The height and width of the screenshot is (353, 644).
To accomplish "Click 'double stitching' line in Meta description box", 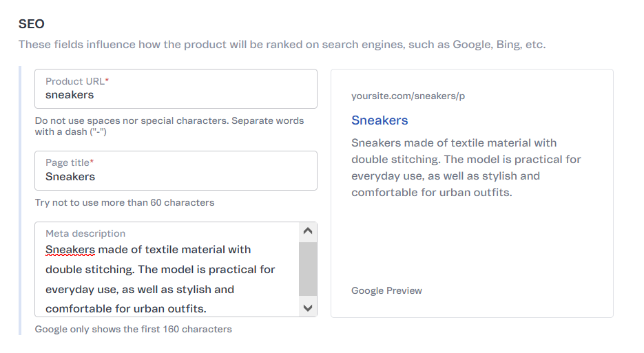I will [x=160, y=270].
